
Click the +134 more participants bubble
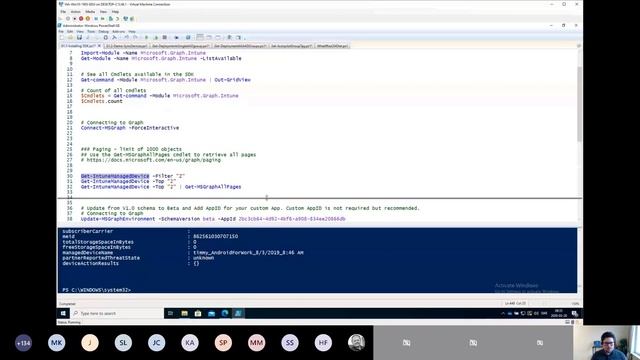[x=23, y=343]
